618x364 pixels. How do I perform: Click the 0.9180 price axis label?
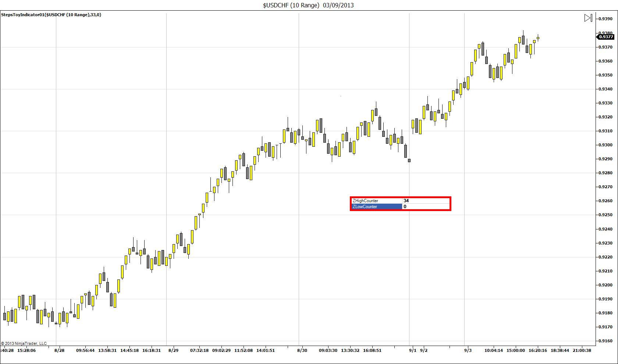click(605, 313)
